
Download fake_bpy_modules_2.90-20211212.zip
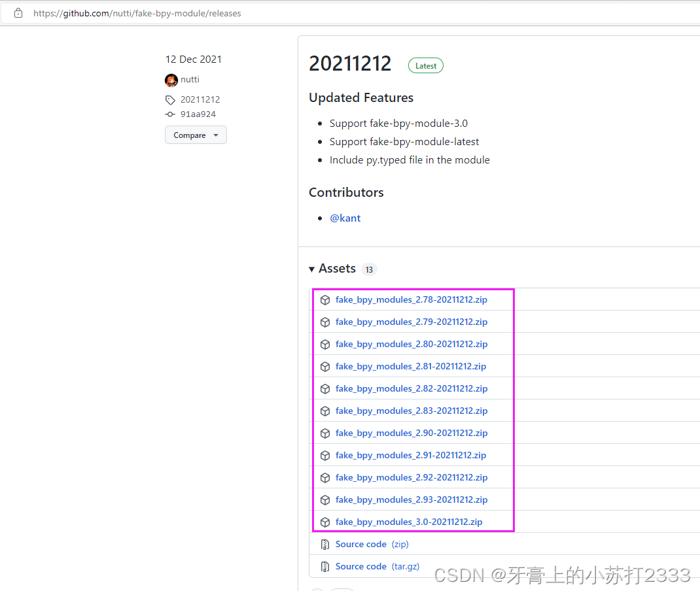(411, 433)
